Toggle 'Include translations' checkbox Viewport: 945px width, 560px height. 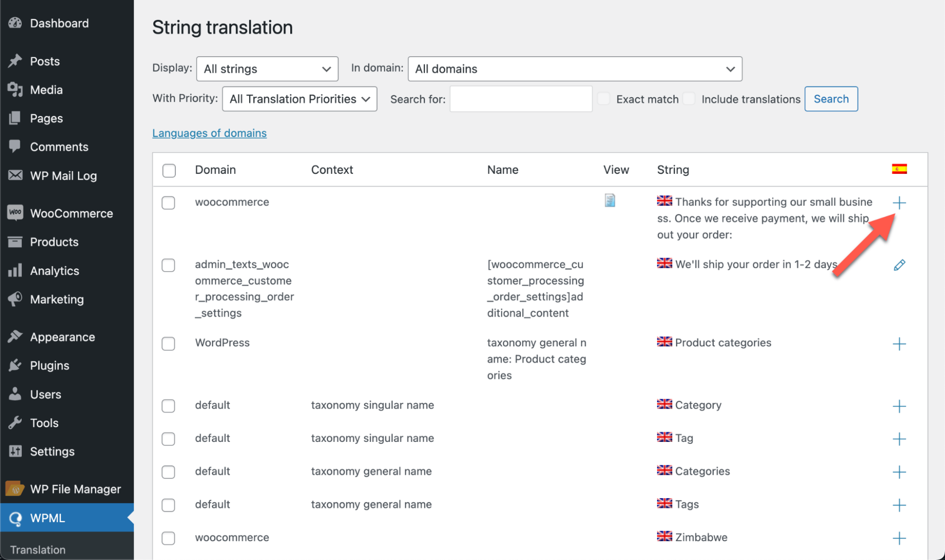(689, 99)
